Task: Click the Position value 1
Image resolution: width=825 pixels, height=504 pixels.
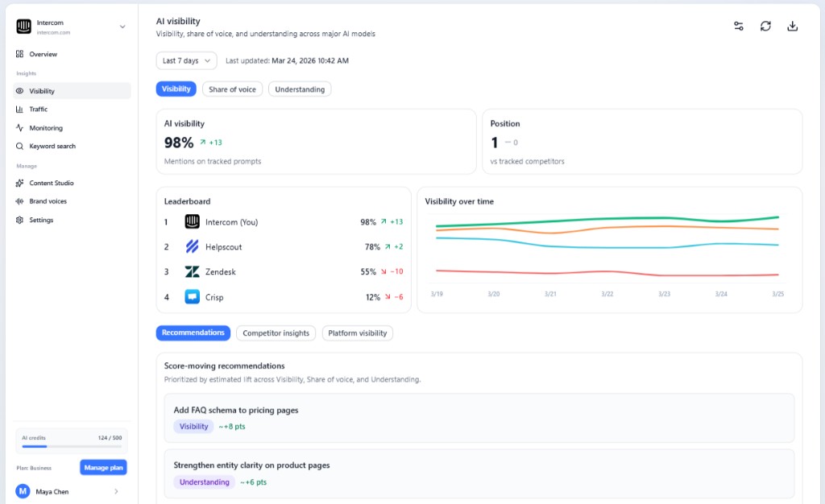Action: (x=495, y=143)
